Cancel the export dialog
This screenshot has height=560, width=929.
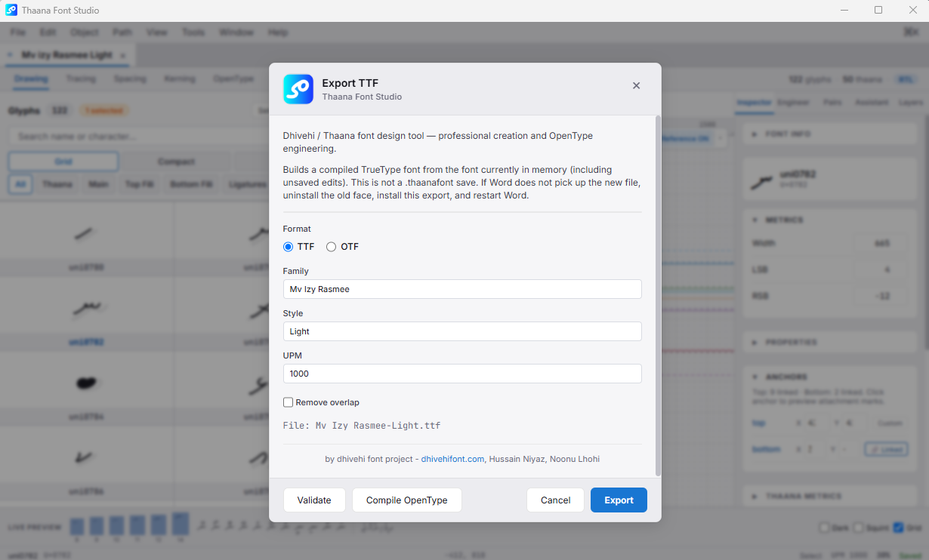tap(555, 500)
